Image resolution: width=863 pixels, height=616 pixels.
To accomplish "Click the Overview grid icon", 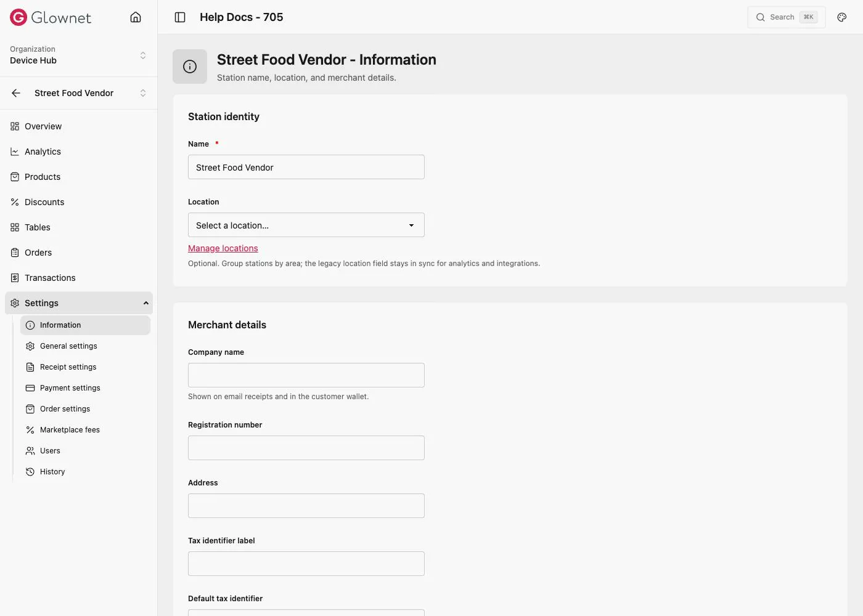I will coord(15,126).
